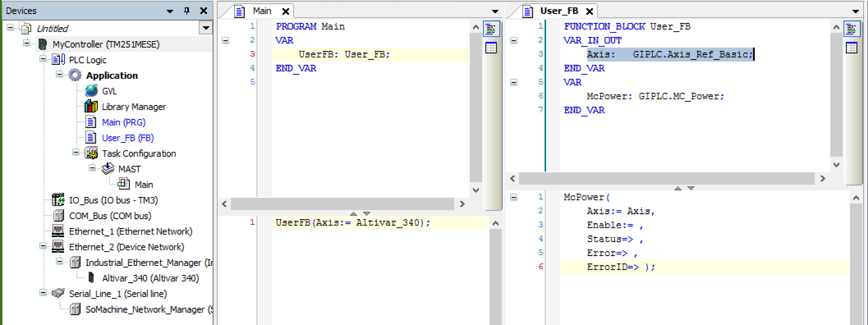
Task: Collapse the MyController tree node
Action: click(x=27, y=43)
